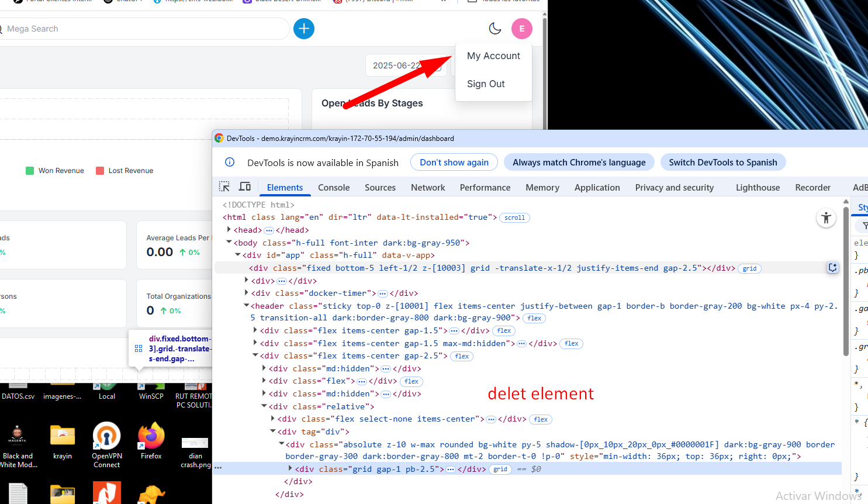Click Don't show again button
This screenshot has width=868, height=504.
point(454,163)
